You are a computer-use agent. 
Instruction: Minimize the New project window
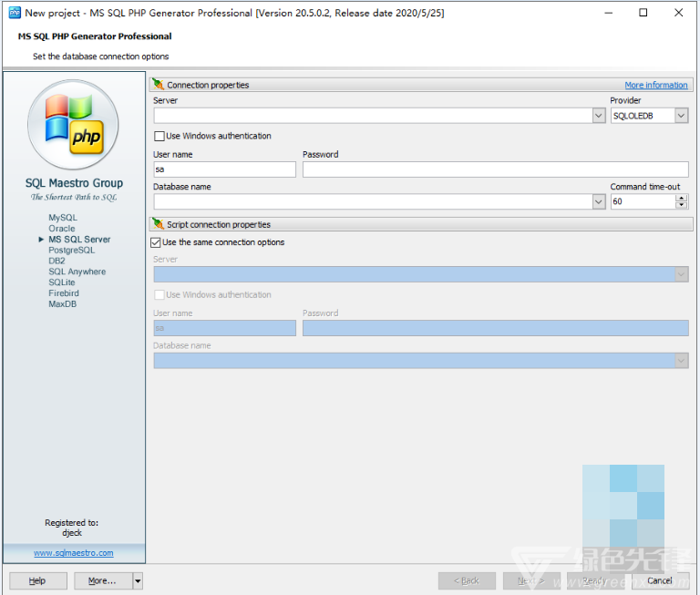[x=608, y=13]
